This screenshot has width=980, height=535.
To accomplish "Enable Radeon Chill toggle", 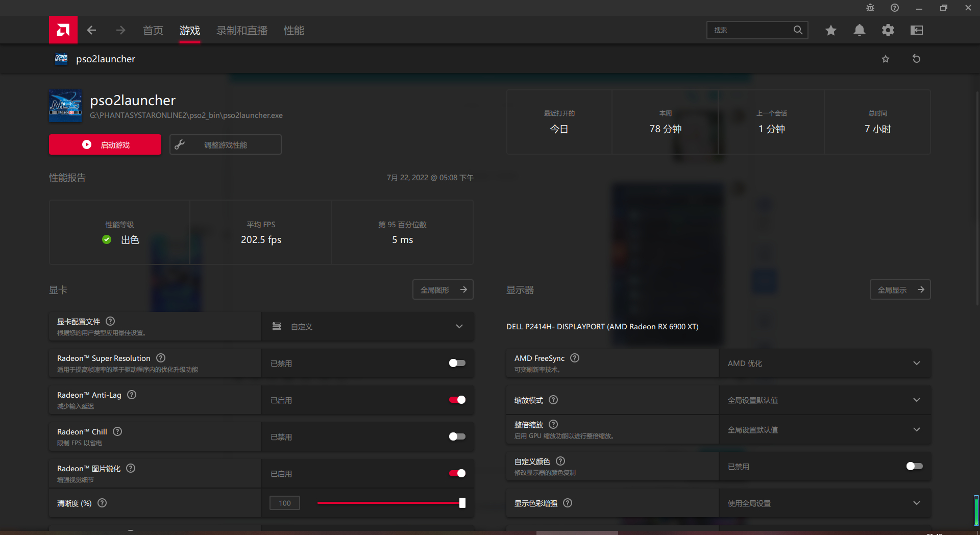I will 457,436.
